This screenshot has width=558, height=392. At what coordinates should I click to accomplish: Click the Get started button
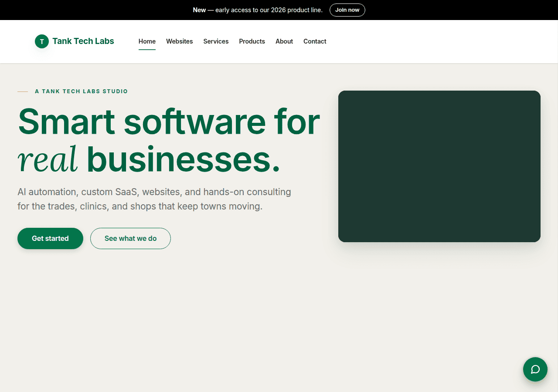point(50,238)
